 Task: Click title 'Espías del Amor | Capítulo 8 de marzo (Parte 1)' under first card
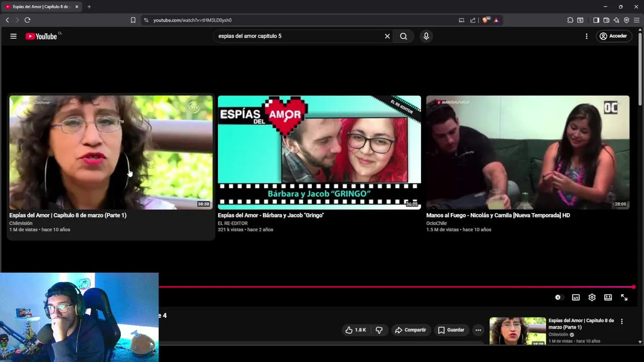point(68,215)
